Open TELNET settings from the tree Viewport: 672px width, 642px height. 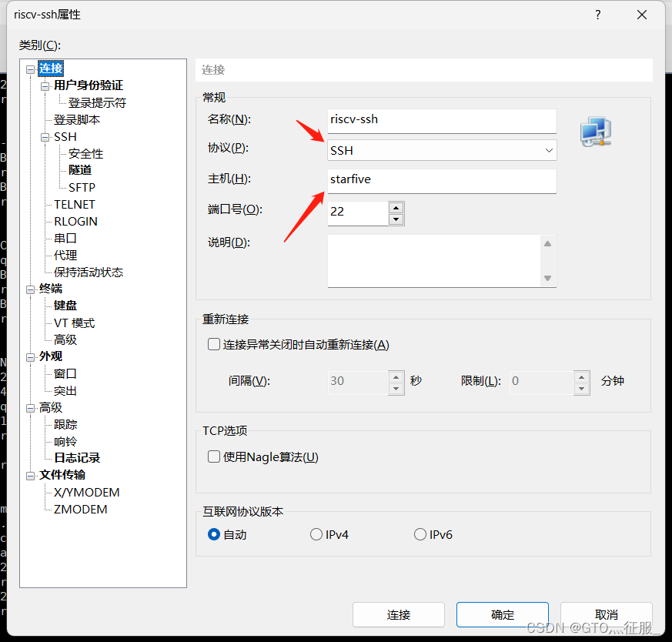74,204
